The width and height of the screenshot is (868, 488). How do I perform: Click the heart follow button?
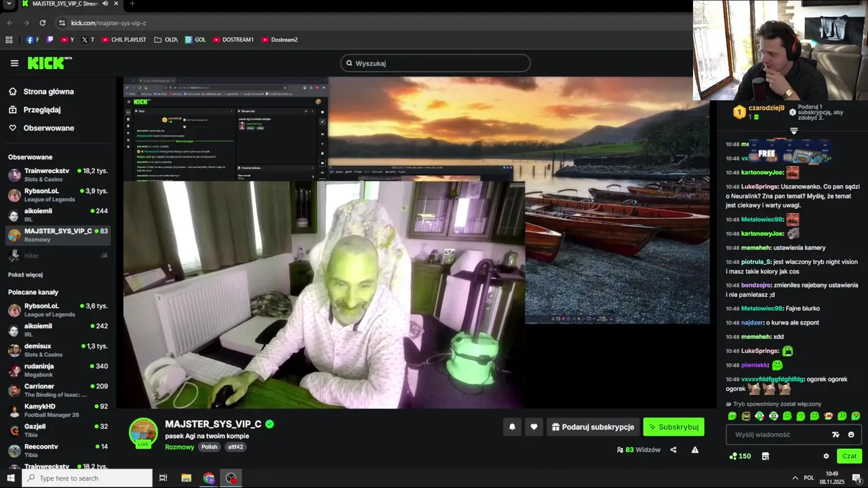click(534, 427)
